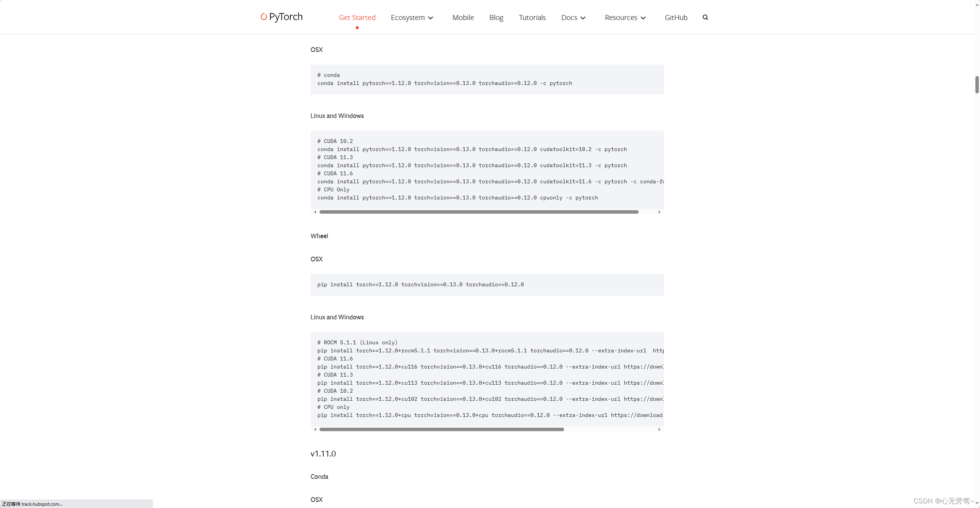Expand the Ecosystem dropdown menu
This screenshot has width=980, height=508.
[x=412, y=17]
